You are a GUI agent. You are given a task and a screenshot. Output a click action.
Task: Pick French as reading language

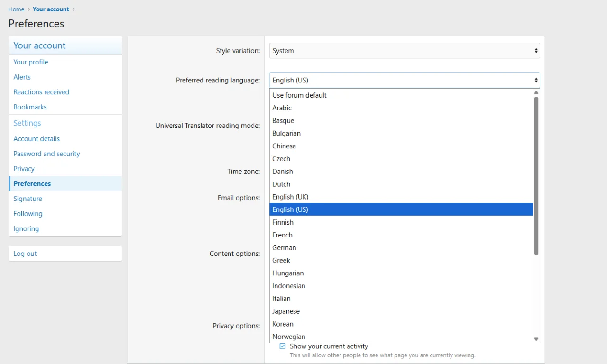[x=401, y=235]
